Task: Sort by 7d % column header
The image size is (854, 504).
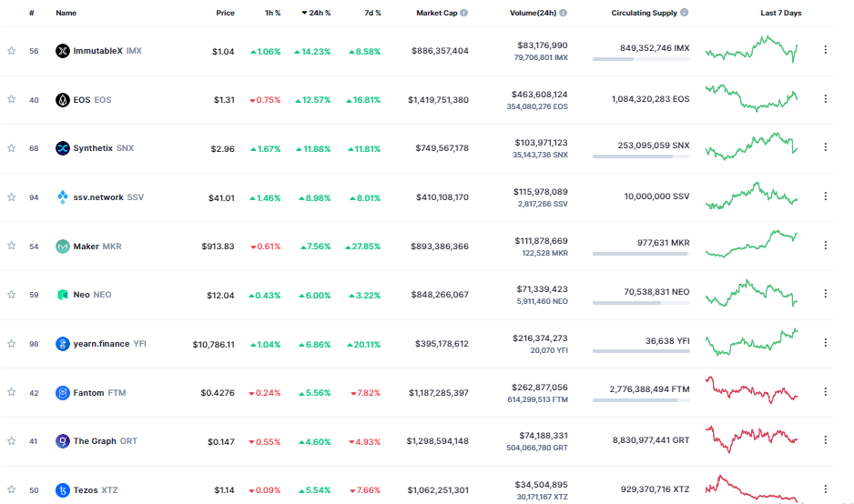Action: click(x=372, y=13)
